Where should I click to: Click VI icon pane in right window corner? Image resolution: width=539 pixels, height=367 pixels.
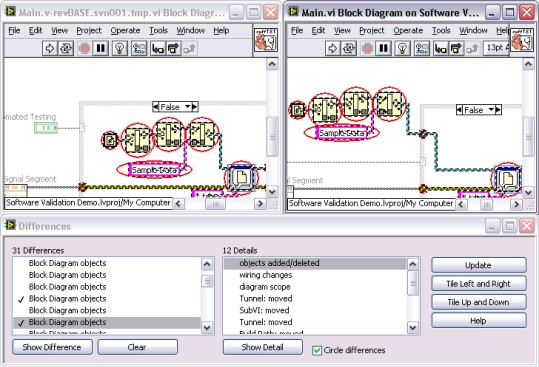[x=522, y=40]
